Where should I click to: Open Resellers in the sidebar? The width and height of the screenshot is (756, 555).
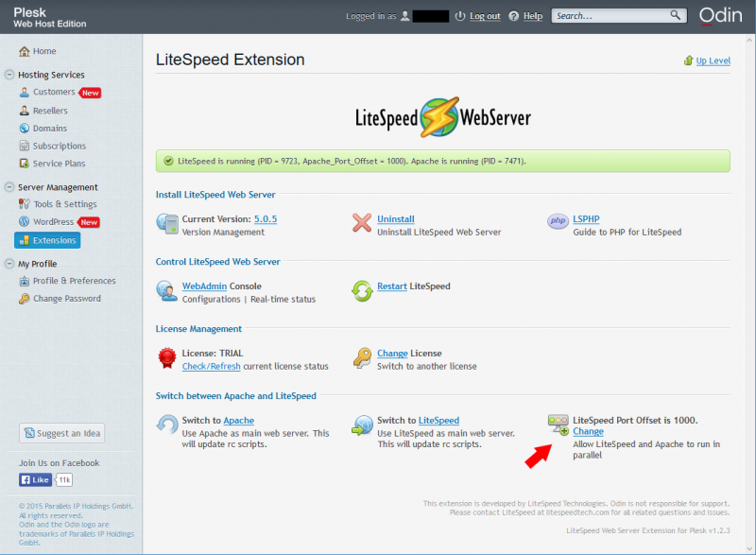(50, 111)
